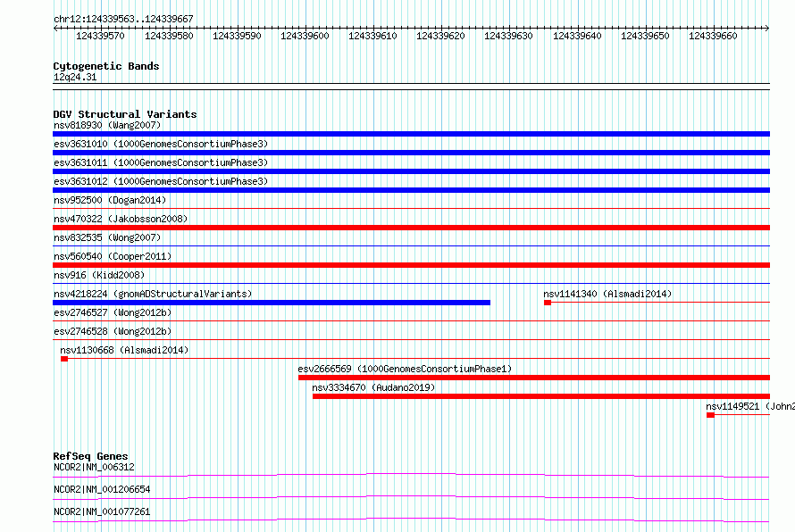The width and height of the screenshot is (795, 532).
Task: Select variant esv2746528 (Wong2012b) label
Action: pos(113,331)
